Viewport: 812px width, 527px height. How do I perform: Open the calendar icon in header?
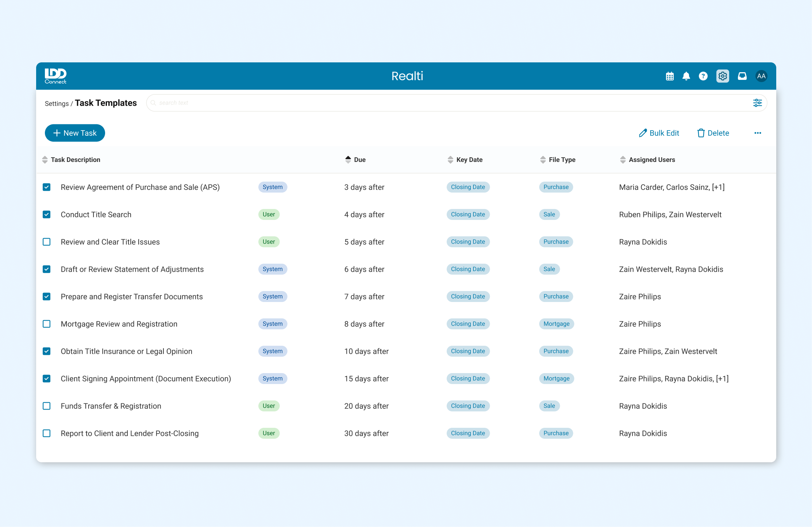669,76
